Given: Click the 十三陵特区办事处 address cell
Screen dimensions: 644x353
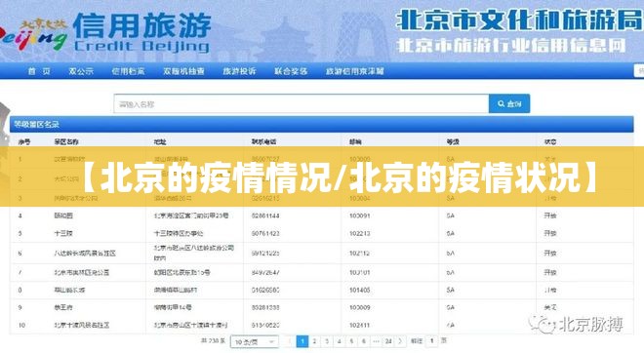Looking at the screenshot, I should 179,233.
